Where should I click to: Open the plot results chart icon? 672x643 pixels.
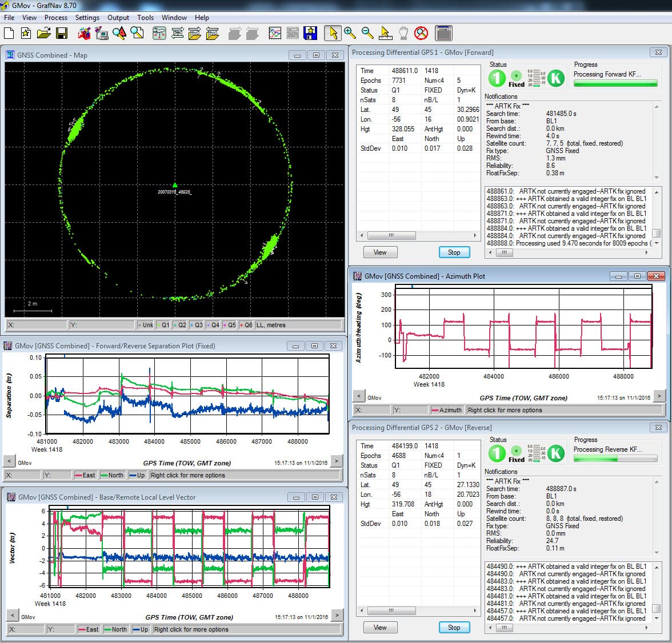coord(275,33)
